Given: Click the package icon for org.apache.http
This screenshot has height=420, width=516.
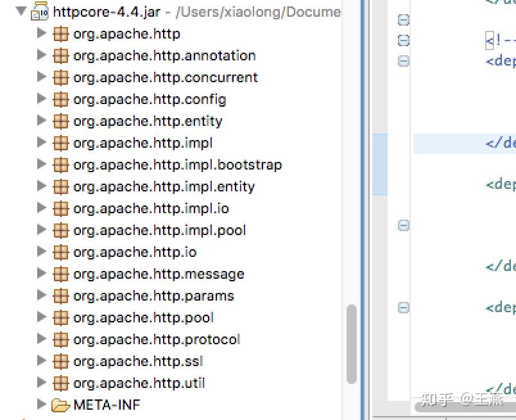Looking at the screenshot, I should (60, 33).
